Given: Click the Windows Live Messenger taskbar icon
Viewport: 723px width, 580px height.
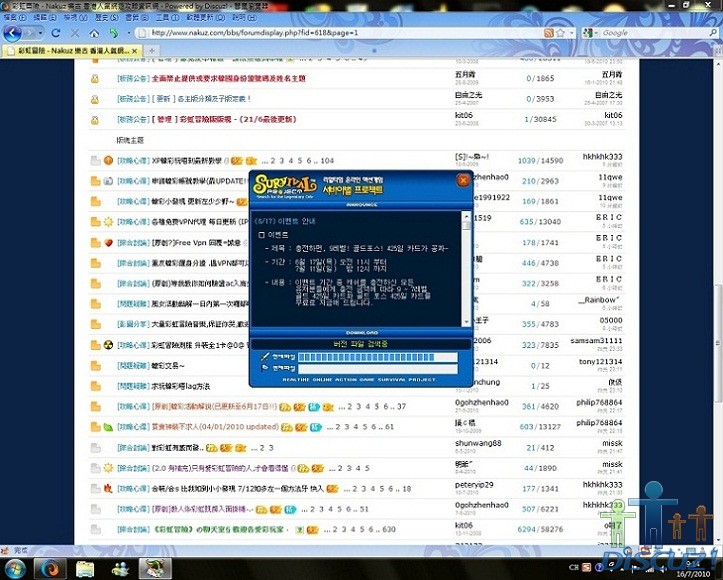Looking at the screenshot, I should (x=121, y=568).
